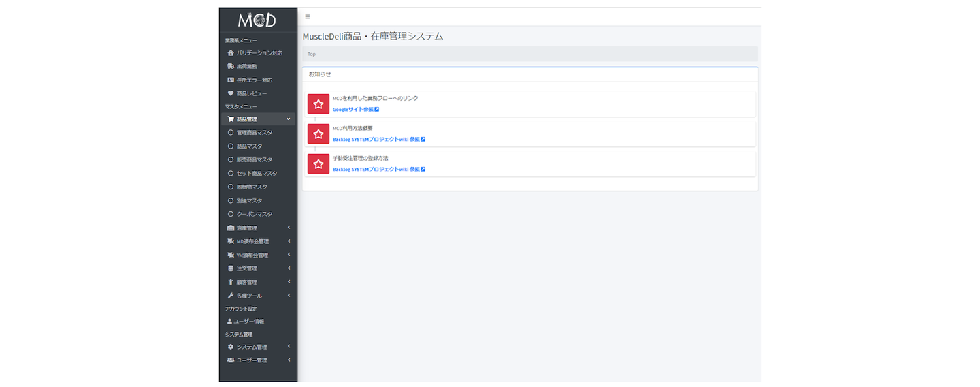Expand the ユーザー管理 menu chevron
Image resolution: width=980 pixels, height=387 pixels.
pos(289,360)
